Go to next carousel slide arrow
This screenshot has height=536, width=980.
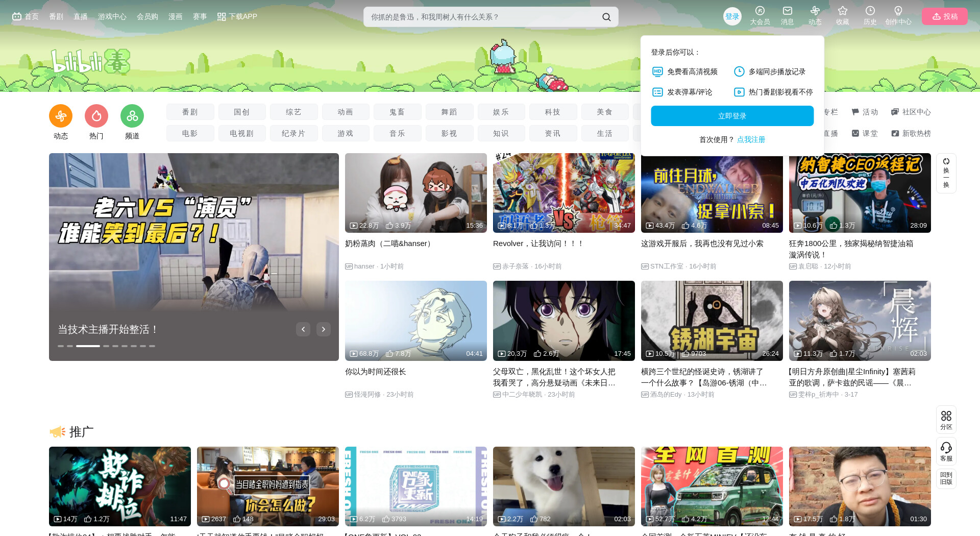[x=324, y=329]
